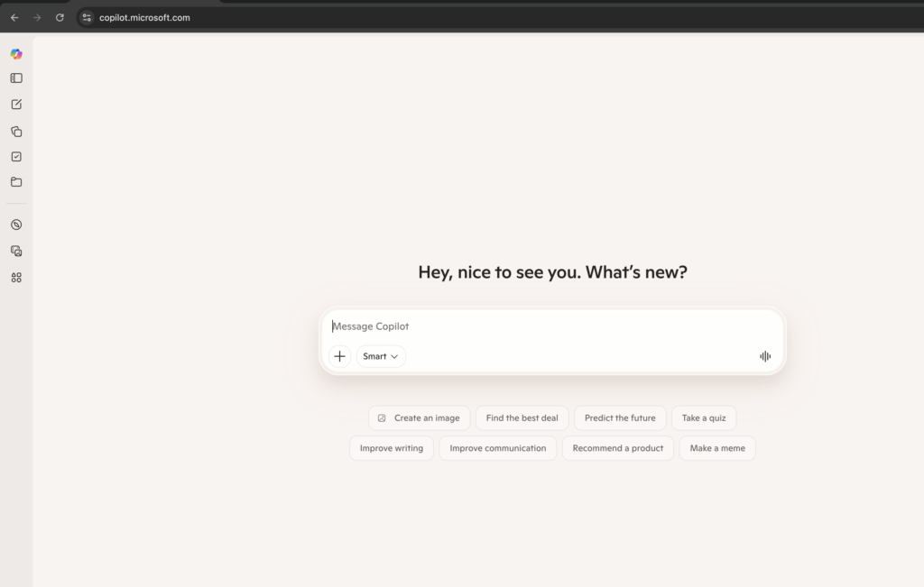Screen dimensions: 924x587
Task: Choose the Take a quiz suggestion
Action: tap(704, 418)
